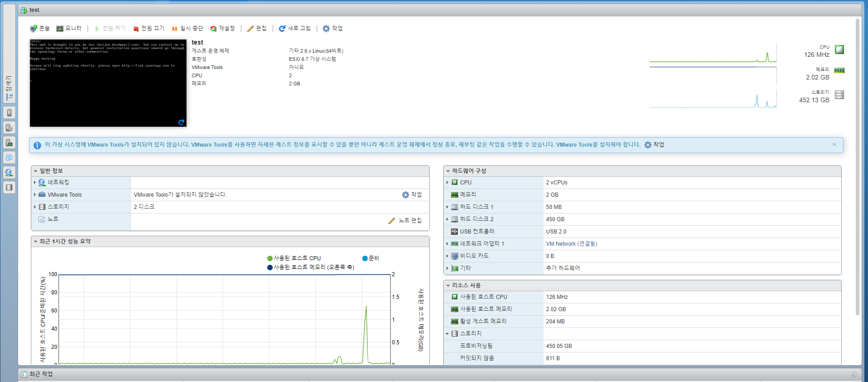The width and height of the screenshot is (868, 382).
Task: Collapse the 최근 1시간 성능 요약 panel
Action: [35, 242]
